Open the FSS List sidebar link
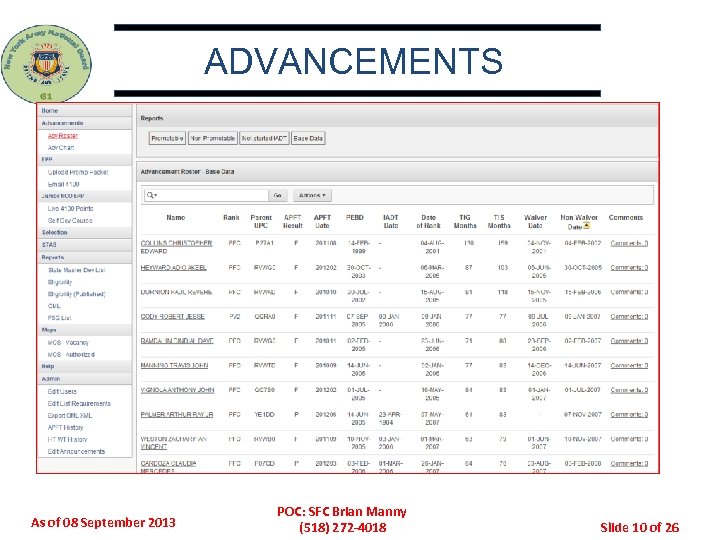 [x=60, y=318]
